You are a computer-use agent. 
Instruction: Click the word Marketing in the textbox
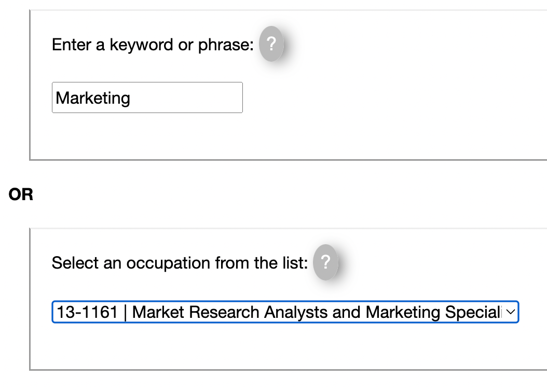click(x=93, y=98)
